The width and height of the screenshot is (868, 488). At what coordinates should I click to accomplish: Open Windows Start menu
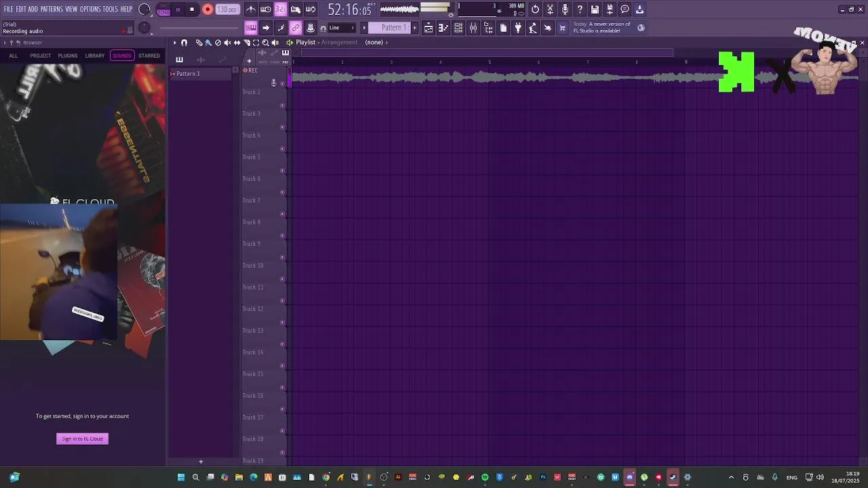[180, 477]
